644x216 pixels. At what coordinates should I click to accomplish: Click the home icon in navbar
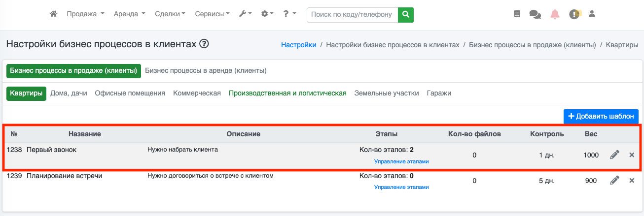tap(54, 14)
